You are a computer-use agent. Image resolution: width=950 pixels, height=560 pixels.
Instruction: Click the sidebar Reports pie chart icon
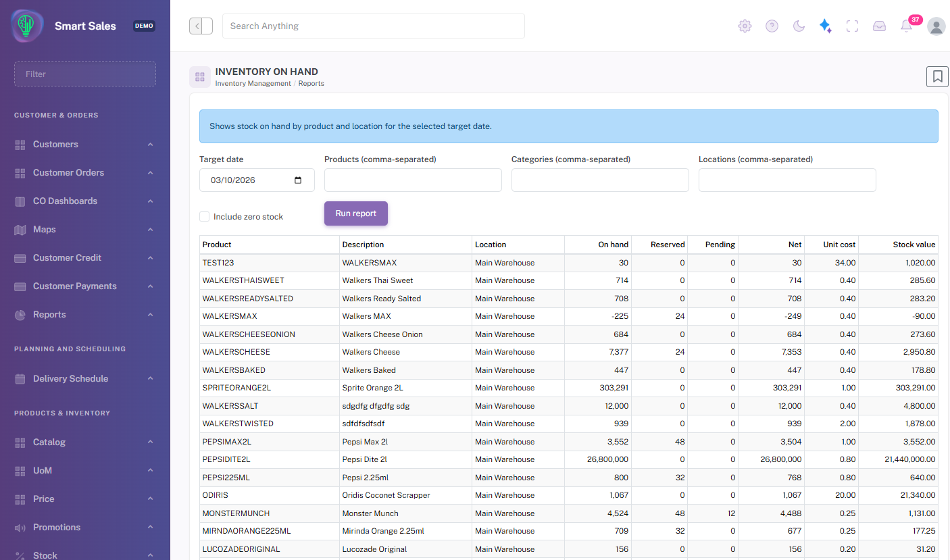20,315
